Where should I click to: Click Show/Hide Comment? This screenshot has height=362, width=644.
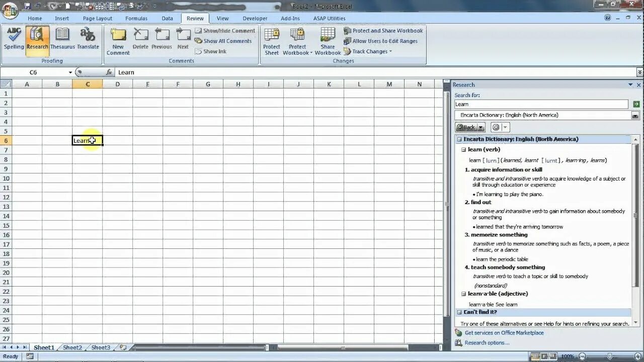pyautogui.click(x=225, y=31)
